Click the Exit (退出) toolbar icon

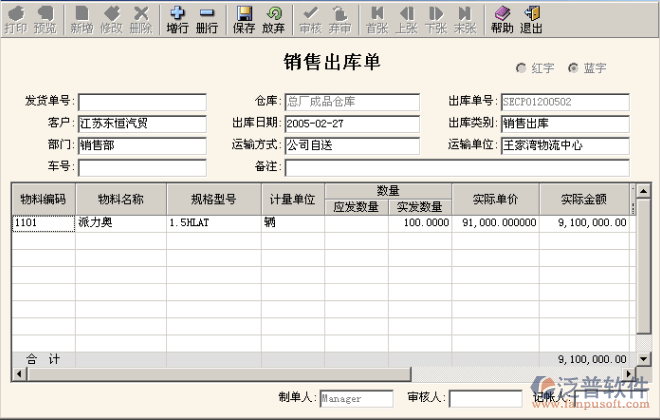point(532,19)
